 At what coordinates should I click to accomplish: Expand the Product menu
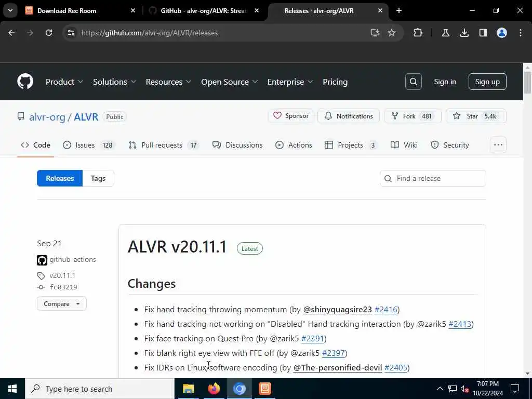click(x=64, y=82)
